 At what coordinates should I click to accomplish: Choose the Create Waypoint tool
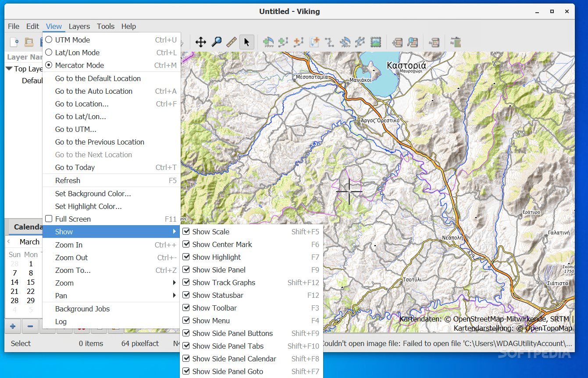(268, 42)
